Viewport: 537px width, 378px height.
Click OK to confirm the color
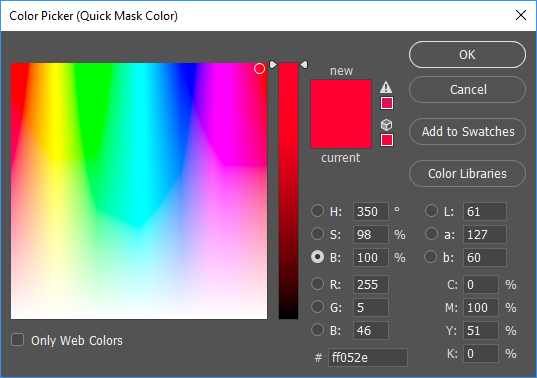pos(467,54)
